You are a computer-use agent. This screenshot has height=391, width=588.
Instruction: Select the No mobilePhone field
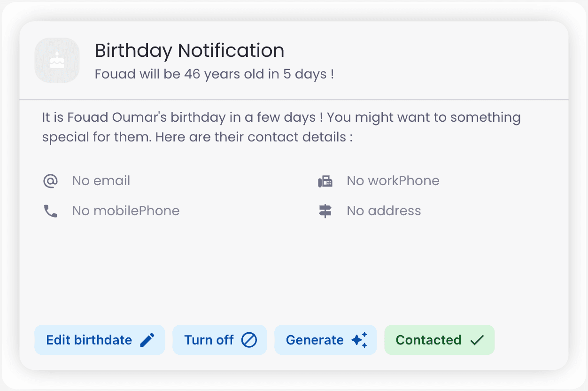coord(125,211)
